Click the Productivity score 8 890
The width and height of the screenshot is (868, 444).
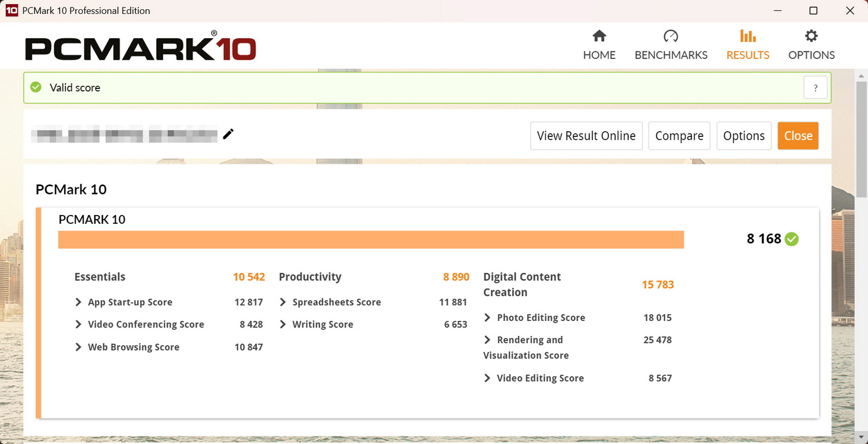[456, 277]
